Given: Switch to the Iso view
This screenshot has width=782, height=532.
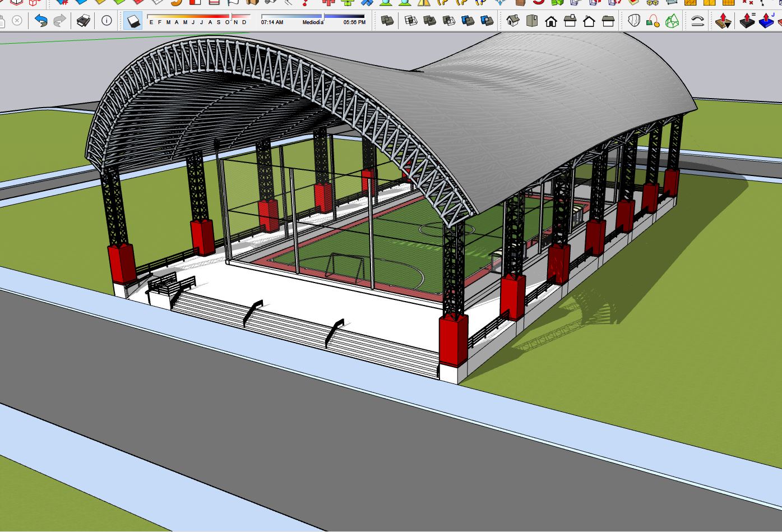Looking at the screenshot, I should pyautogui.click(x=513, y=21).
